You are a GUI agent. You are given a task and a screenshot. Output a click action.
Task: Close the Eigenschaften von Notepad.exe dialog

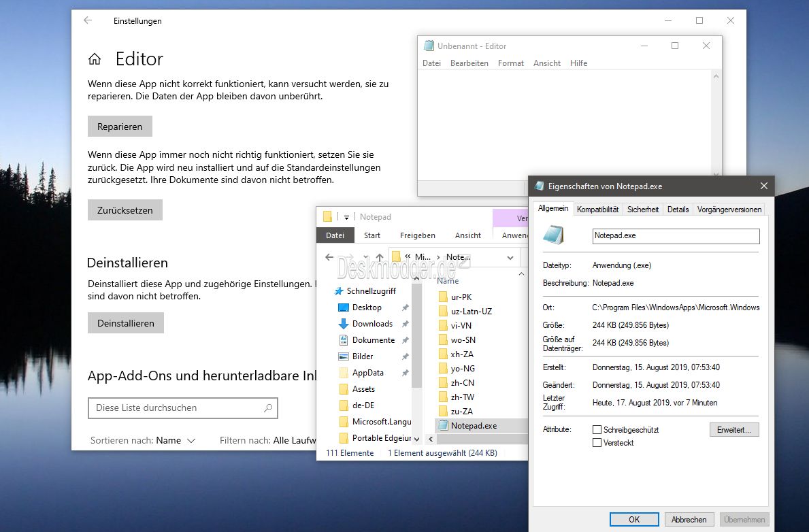point(763,186)
